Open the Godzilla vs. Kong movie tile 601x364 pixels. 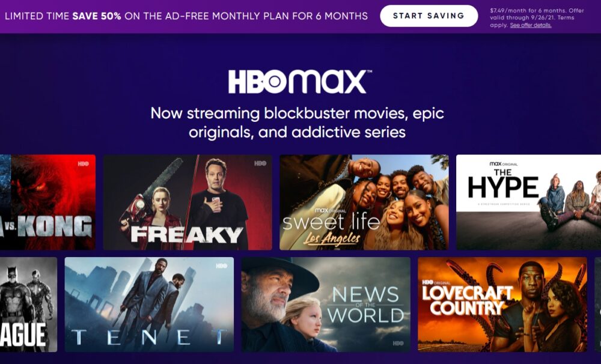point(47,202)
